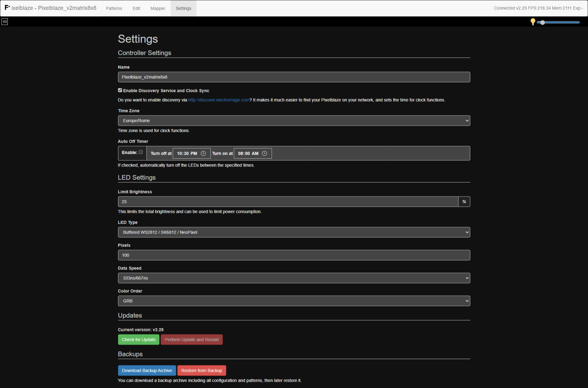Viewport: 588px width, 388px height.
Task: Open the clock picker for Turn on time
Action: (x=264, y=153)
